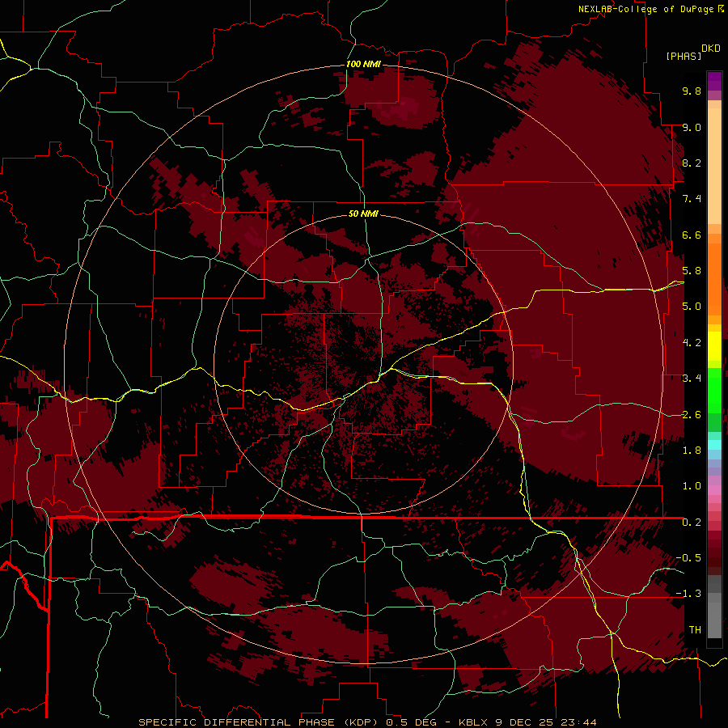Click the 3.4 value on the scale
The image size is (728, 728).
692,379
